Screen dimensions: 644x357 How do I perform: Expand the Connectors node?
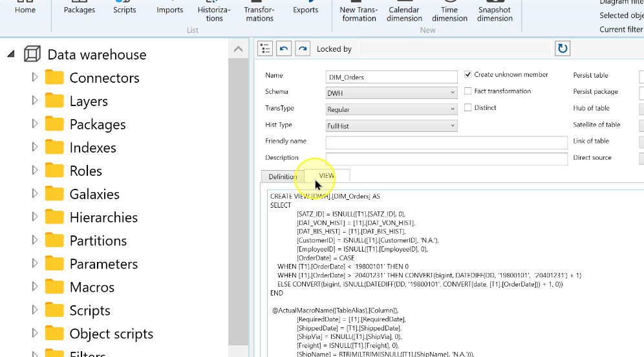34,77
